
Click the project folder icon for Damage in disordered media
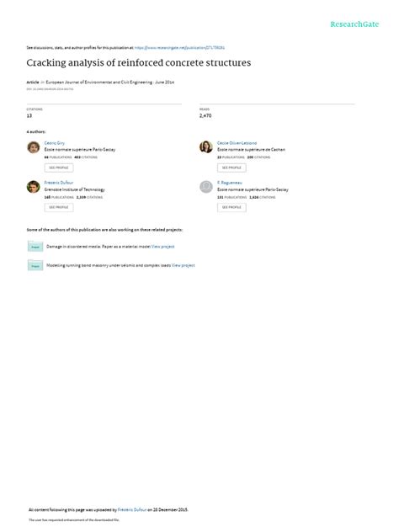pos(35,246)
